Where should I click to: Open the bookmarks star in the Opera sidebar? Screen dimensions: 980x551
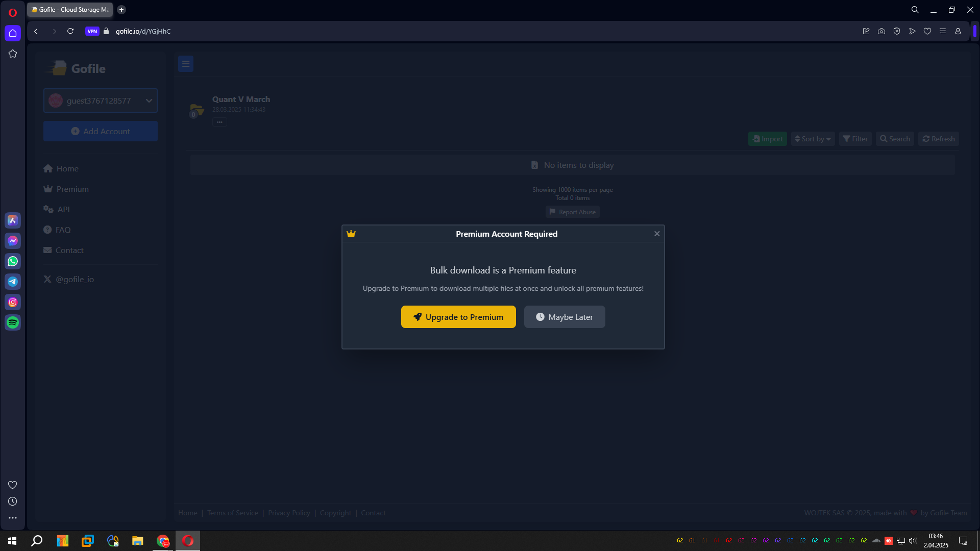tap(13, 54)
